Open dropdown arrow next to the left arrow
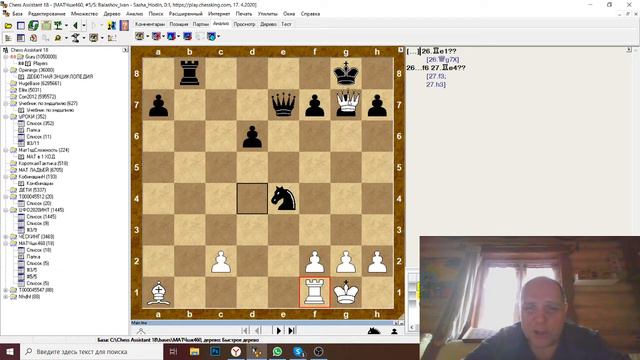The height and width of the screenshot is (360, 640). pyautogui.click(x=84, y=26)
